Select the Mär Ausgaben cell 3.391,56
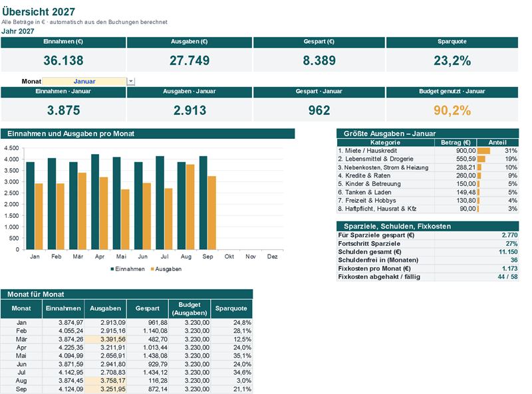The image size is (532, 394). (x=105, y=339)
